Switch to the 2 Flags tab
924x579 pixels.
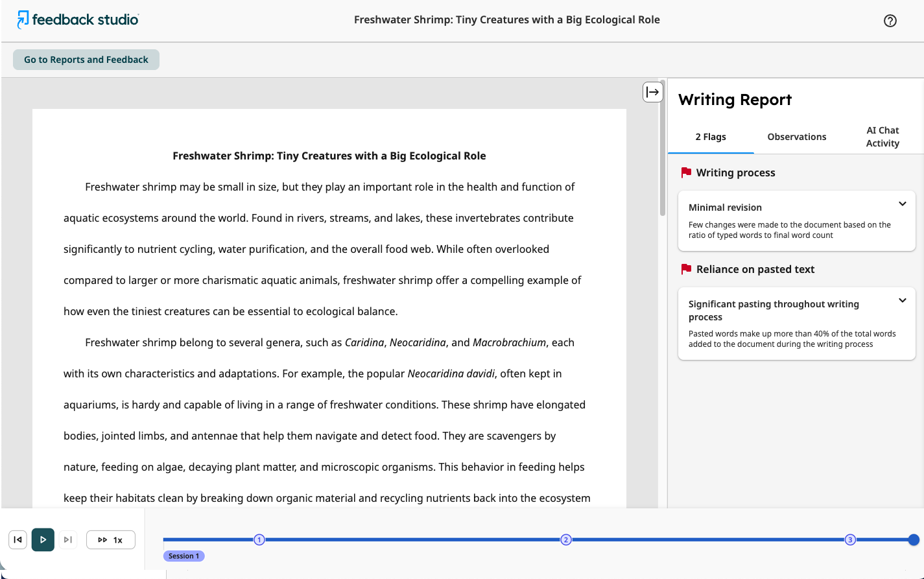(x=711, y=137)
